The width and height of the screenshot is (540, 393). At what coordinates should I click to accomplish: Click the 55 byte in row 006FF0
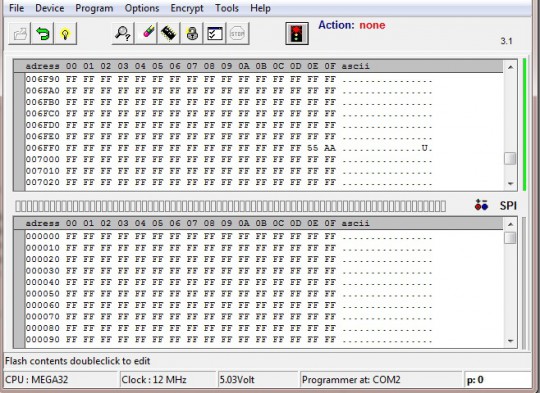(312, 148)
